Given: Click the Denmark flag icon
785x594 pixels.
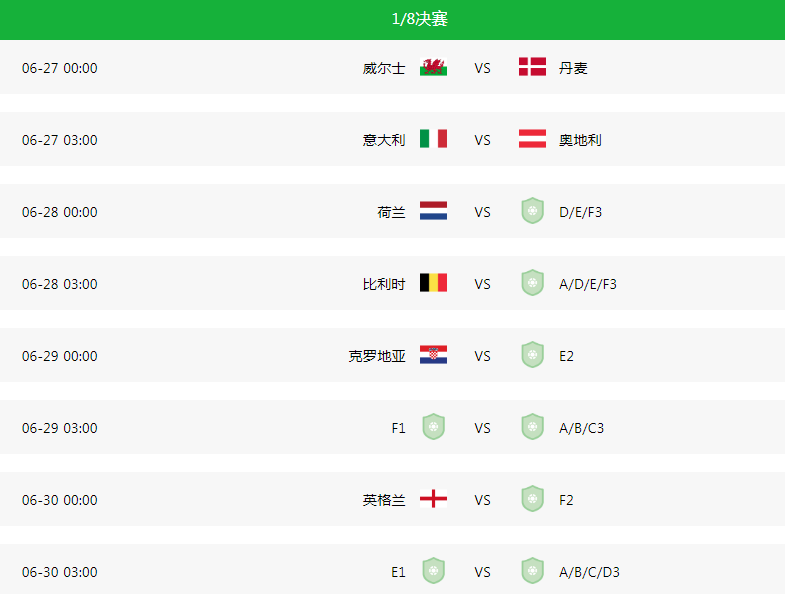Looking at the screenshot, I should pos(532,68).
